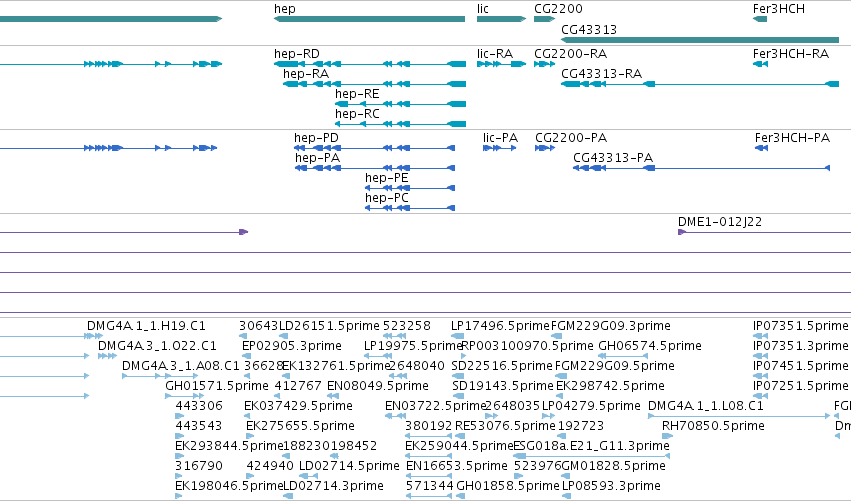
Task: Select the CG43313 gene label
Action: (589, 29)
